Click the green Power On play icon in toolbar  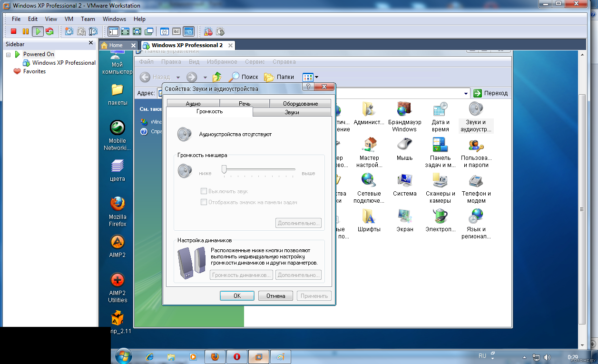[x=38, y=31]
